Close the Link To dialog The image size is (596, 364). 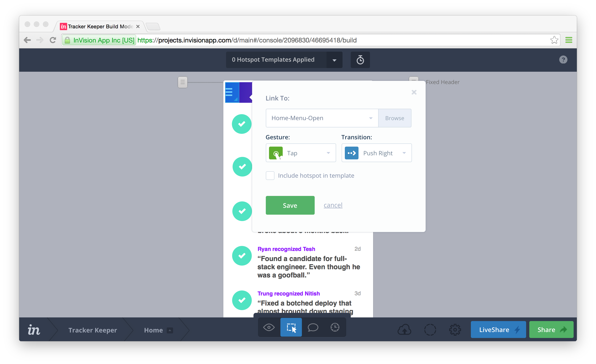pos(414,92)
